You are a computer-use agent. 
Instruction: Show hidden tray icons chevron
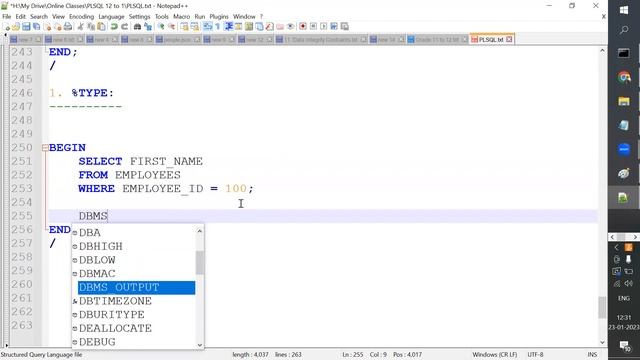(616, 247)
